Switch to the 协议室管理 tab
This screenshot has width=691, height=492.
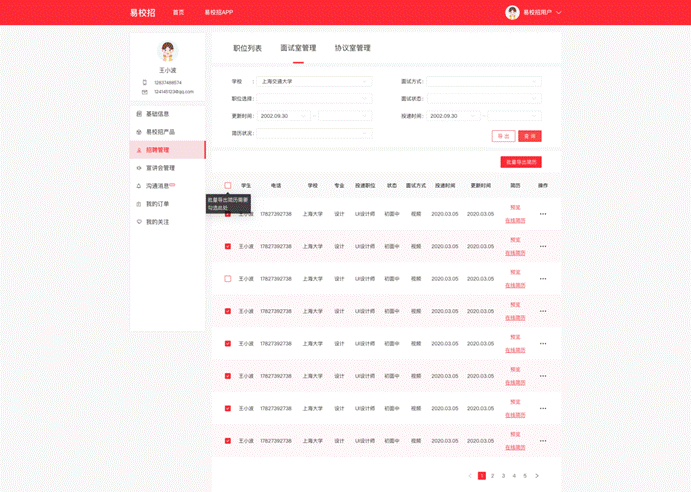(x=352, y=48)
